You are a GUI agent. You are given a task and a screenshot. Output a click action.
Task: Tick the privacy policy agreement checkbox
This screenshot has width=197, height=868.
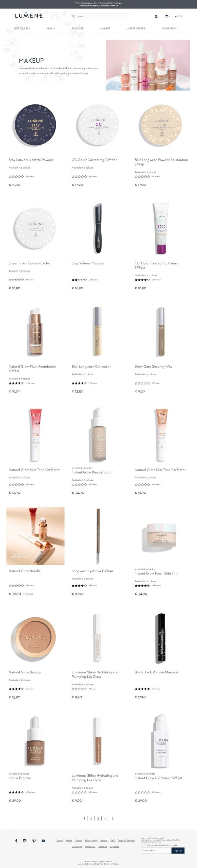pyautogui.click(x=143, y=845)
